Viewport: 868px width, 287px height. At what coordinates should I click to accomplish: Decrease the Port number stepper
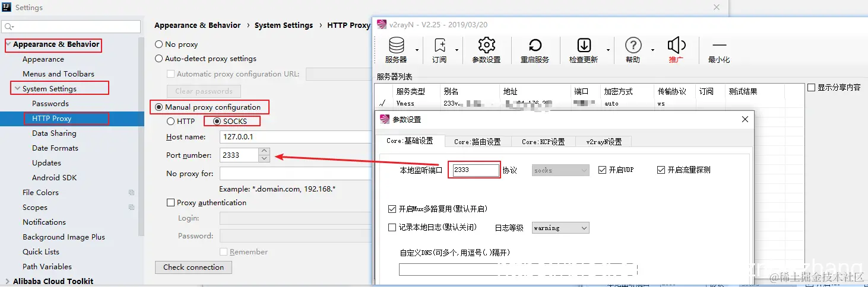265,159
